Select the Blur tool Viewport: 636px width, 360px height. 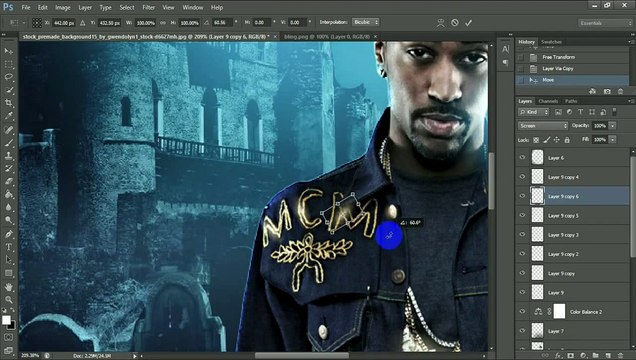pos(9,208)
